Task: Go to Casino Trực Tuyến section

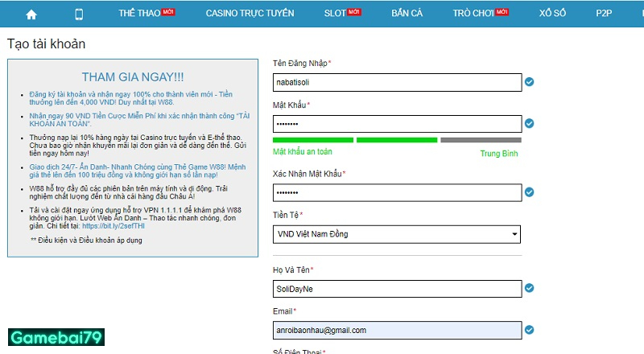Action: tap(250, 14)
